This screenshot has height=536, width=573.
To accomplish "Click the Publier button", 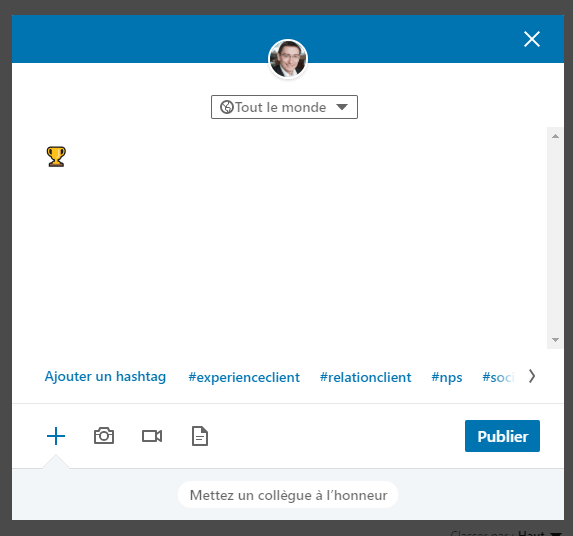I will [x=502, y=436].
